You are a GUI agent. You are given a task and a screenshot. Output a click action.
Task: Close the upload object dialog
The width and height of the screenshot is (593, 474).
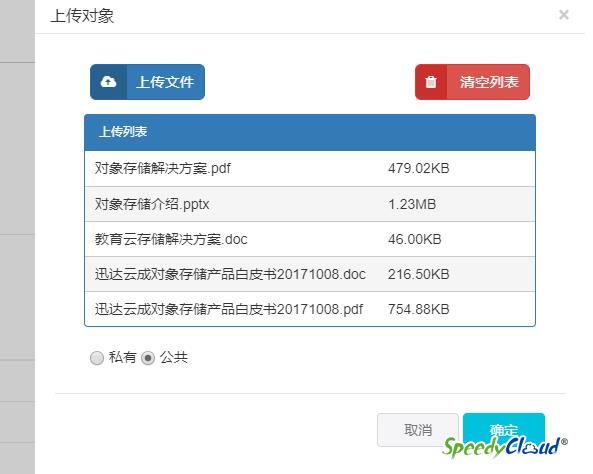pos(564,15)
